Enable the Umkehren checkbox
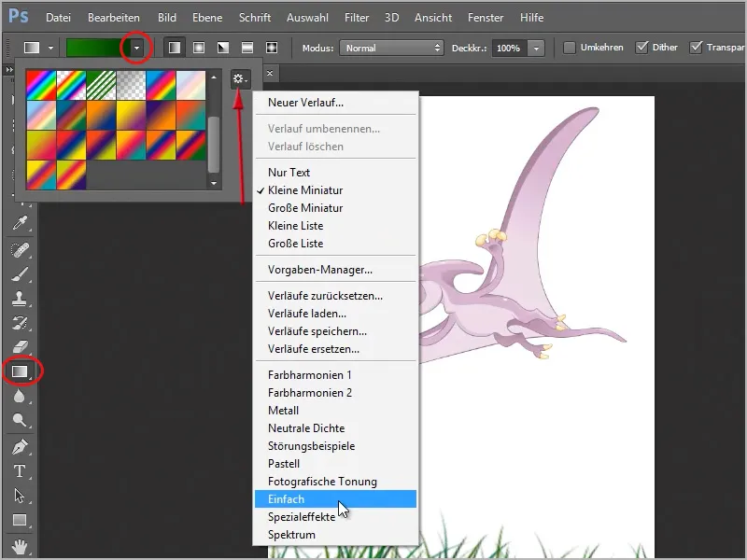Viewport: 747px width, 560px height. click(570, 48)
